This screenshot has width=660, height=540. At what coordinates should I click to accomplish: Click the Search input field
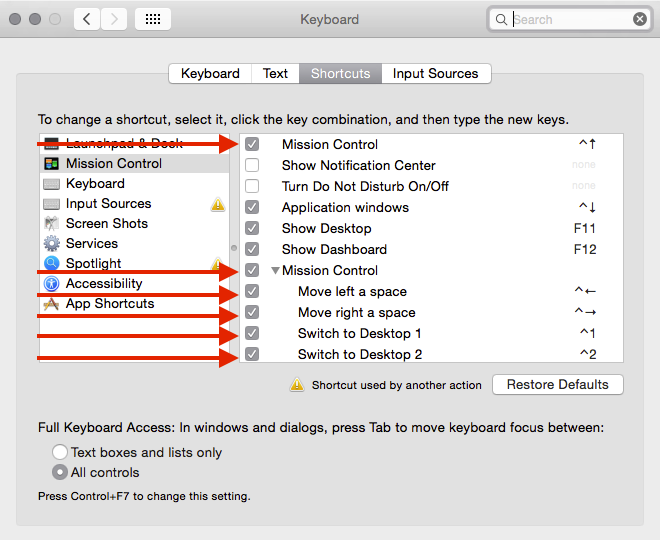coord(570,19)
